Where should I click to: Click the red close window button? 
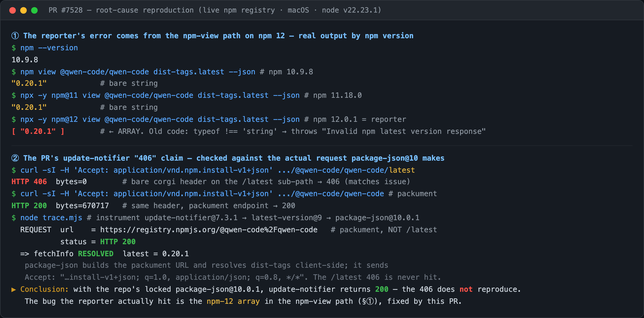pos(13,10)
